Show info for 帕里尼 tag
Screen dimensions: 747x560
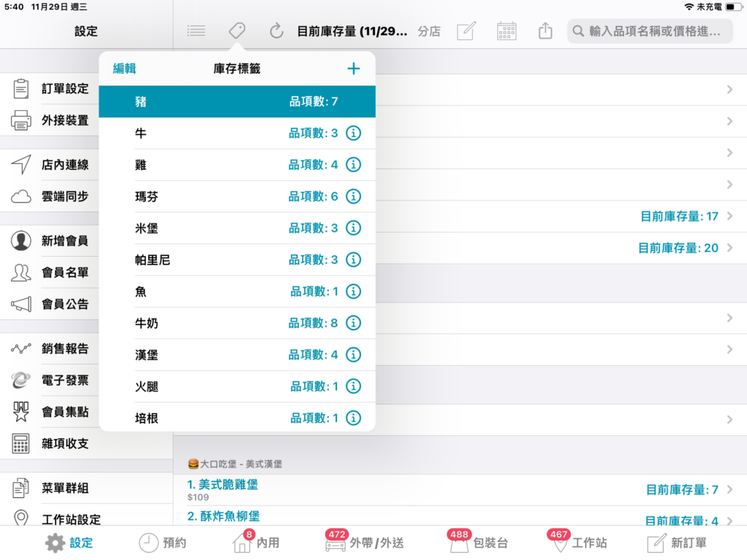click(353, 260)
